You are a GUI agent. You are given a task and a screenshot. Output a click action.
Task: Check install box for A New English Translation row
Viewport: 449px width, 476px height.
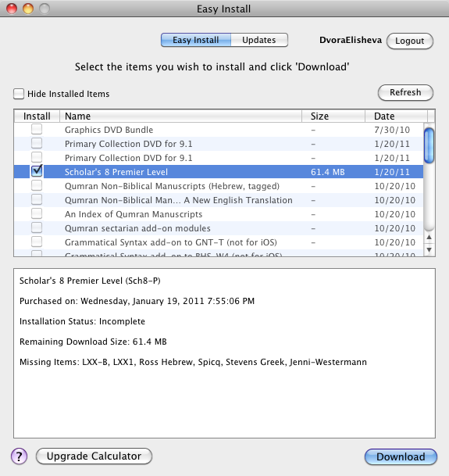(x=37, y=199)
